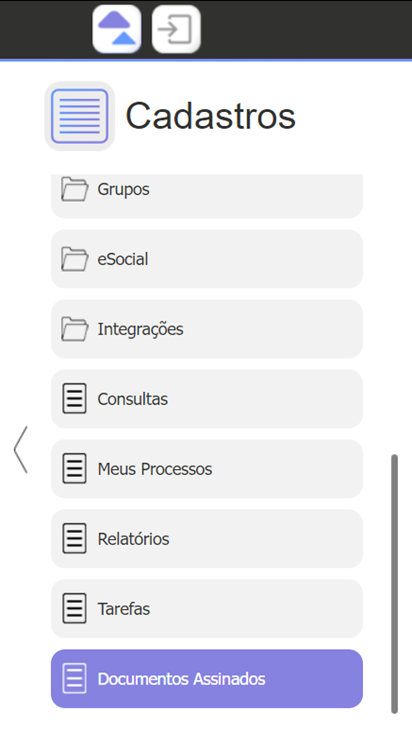Click the document icon next to Relatórios
Viewport: 412px width, 738px height.
74,538
